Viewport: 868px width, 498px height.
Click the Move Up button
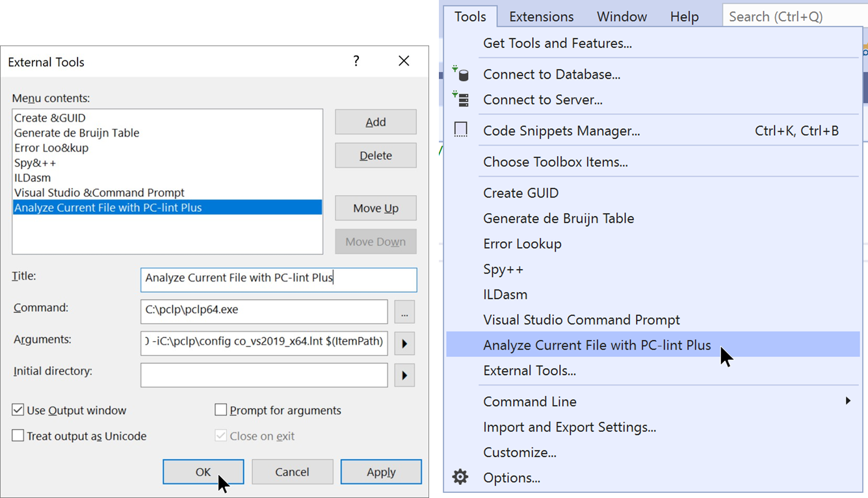tap(375, 208)
